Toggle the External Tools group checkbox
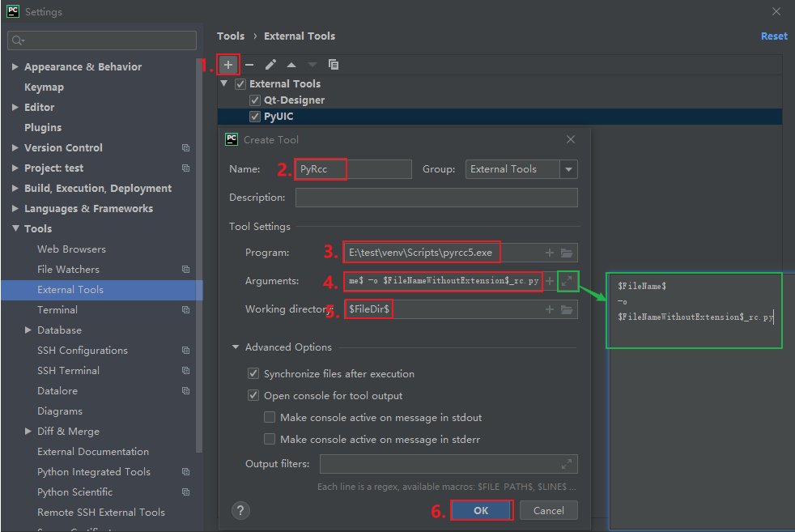 coord(240,84)
